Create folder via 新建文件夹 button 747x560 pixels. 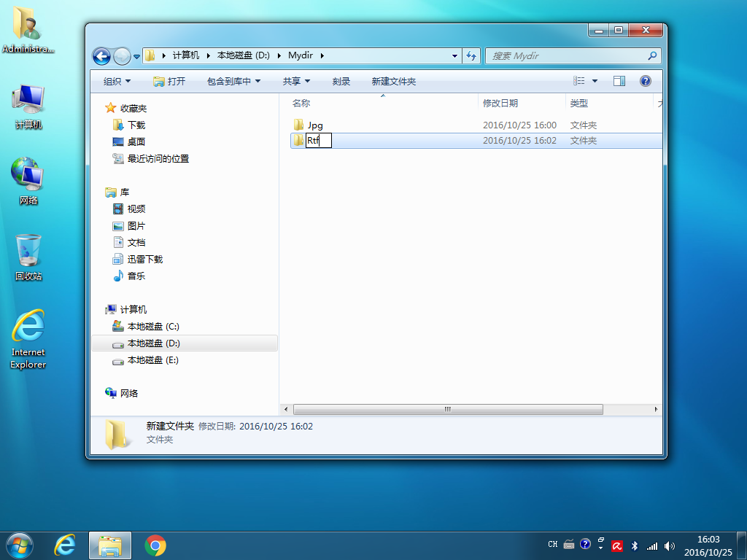point(393,82)
